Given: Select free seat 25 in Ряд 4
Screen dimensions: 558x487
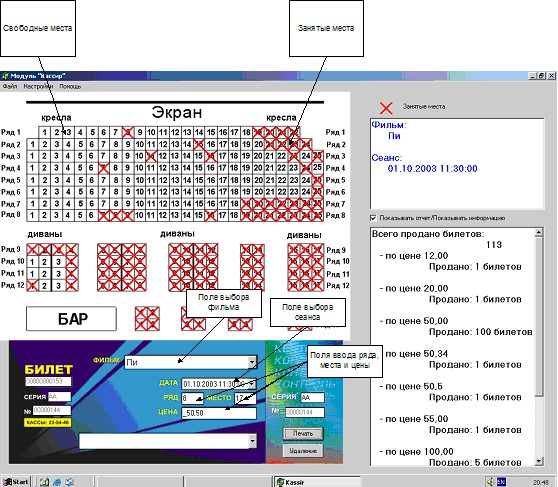Looking at the screenshot, I should click(x=318, y=168).
